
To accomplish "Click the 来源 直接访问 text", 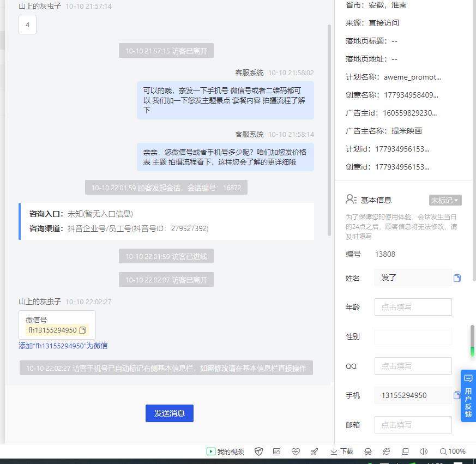I will 372,23.
